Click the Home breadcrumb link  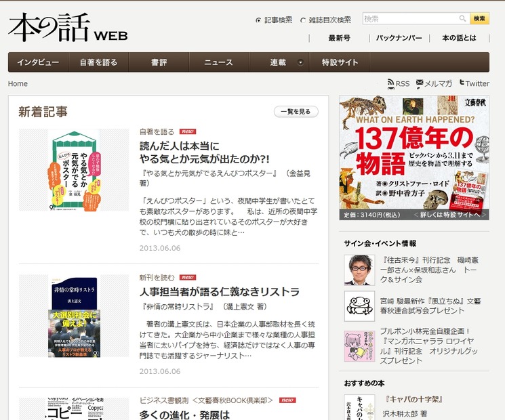[18, 84]
